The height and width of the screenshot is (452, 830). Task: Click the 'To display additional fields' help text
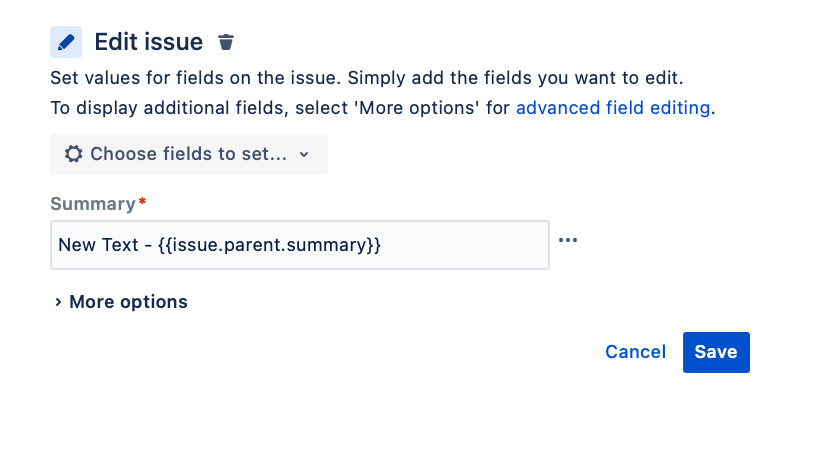click(383, 108)
